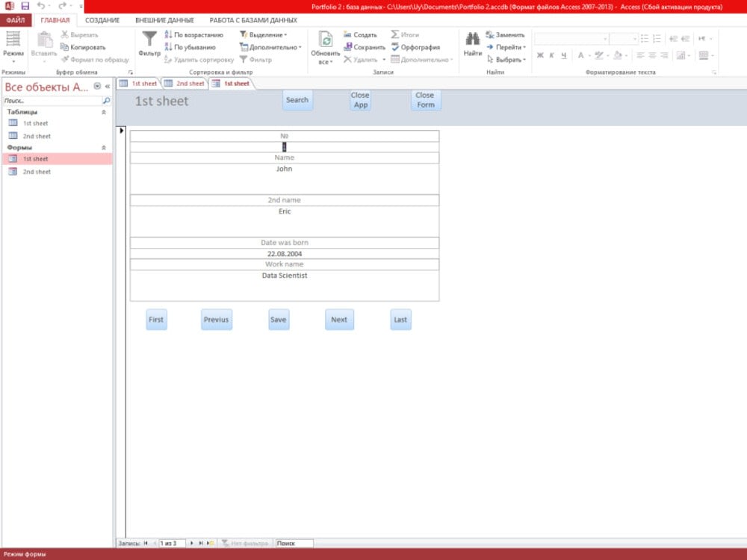Click Создать new record command
747x560 pixels.
360,35
